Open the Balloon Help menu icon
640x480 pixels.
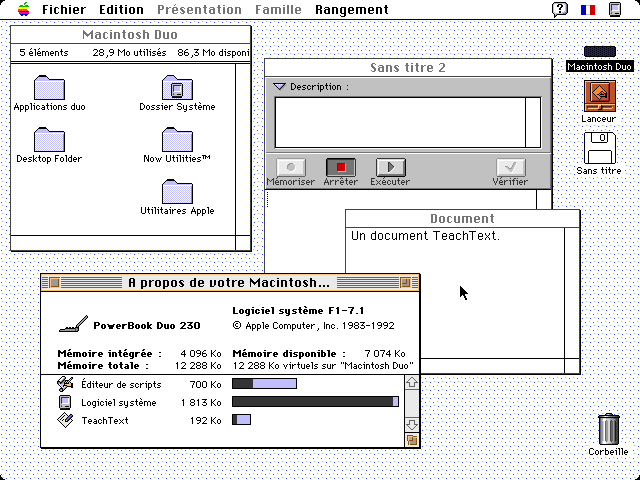click(560, 9)
